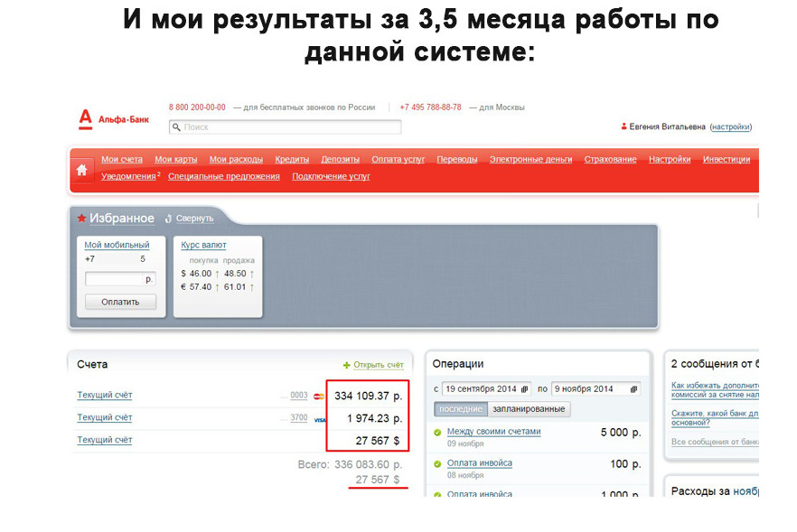Screen dimensions: 797x532
Task: Select the запланированные operations tab
Action: (x=529, y=409)
